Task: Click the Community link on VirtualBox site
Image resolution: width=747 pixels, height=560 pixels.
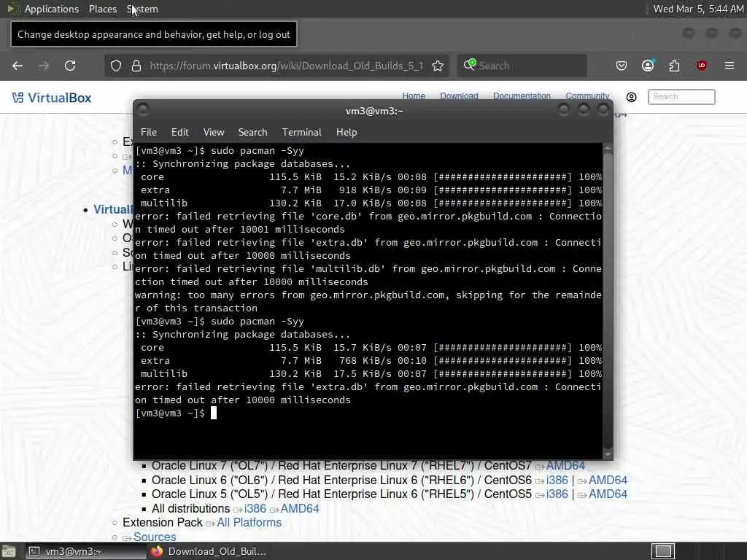Action: (x=587, y=96)
